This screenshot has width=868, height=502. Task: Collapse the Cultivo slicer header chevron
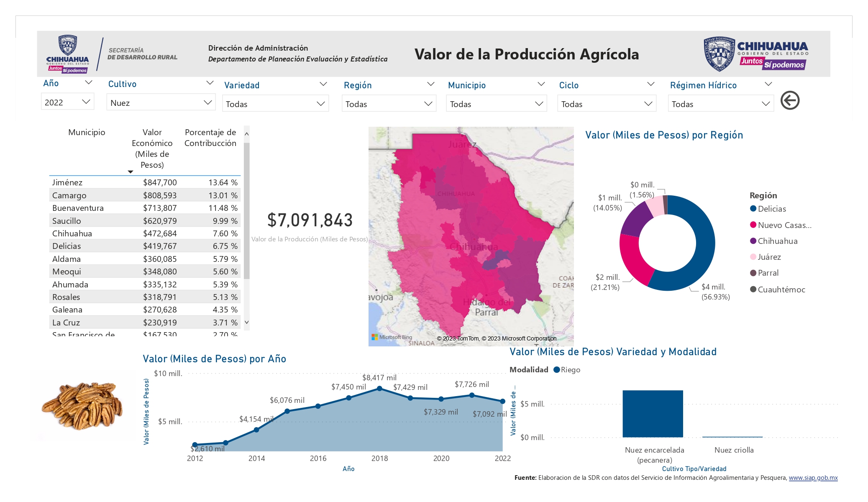pos(210,83)
